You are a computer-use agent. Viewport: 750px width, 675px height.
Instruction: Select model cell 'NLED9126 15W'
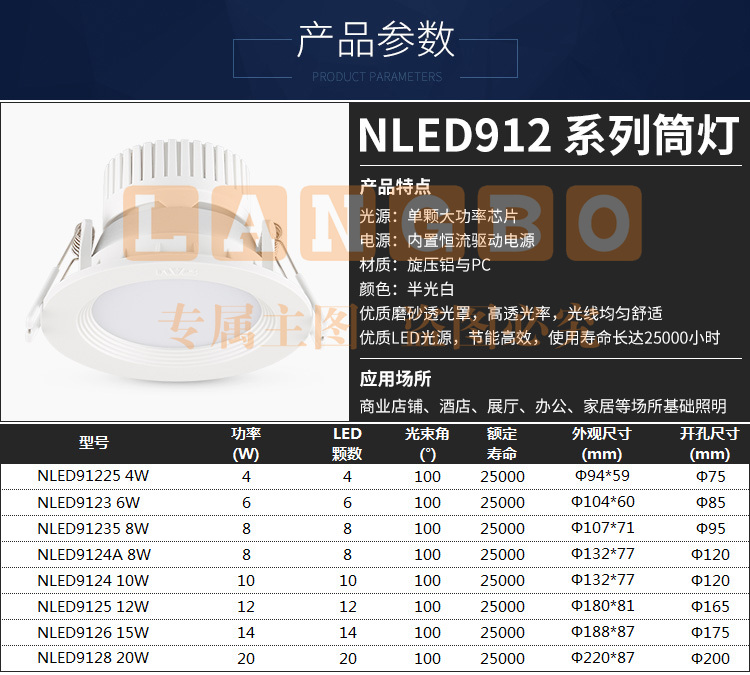(93, 632)
